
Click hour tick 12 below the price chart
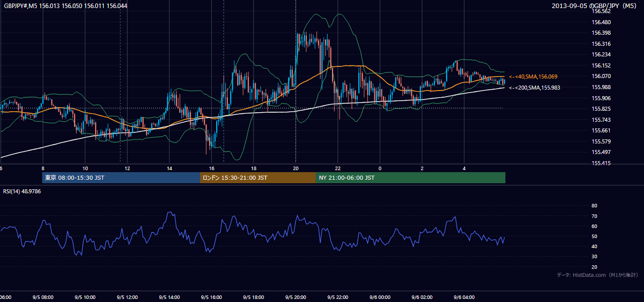(x=127, y=168)
